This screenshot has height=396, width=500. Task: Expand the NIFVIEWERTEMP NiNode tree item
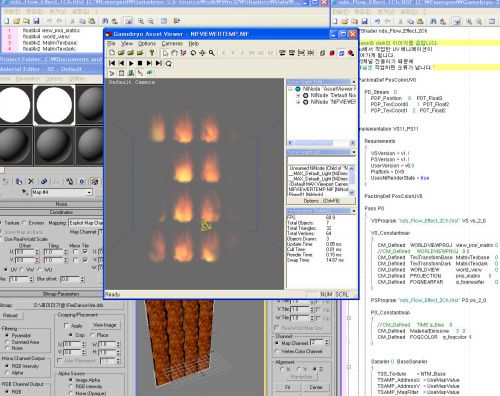coord(298,102)
